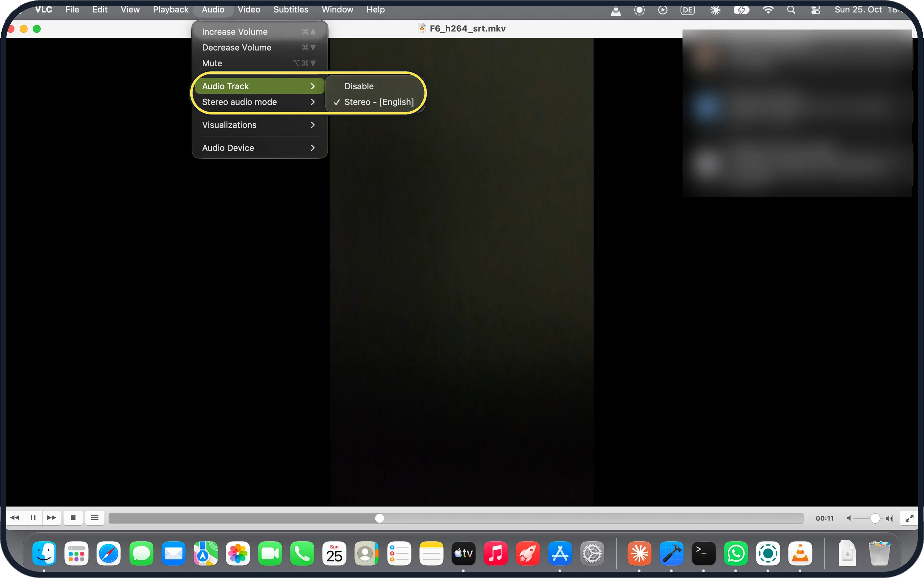
Task: Open the File menu
Action: pyautogui.click(x=72, y=10)
